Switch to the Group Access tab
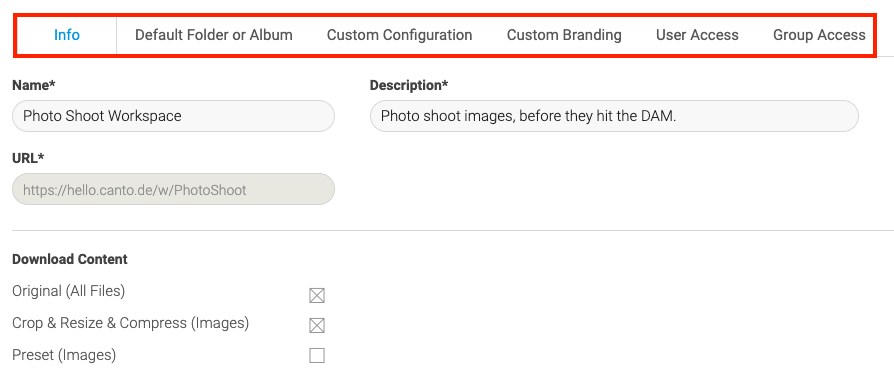This screenshot has width=894, height=380. pos(819,35)
